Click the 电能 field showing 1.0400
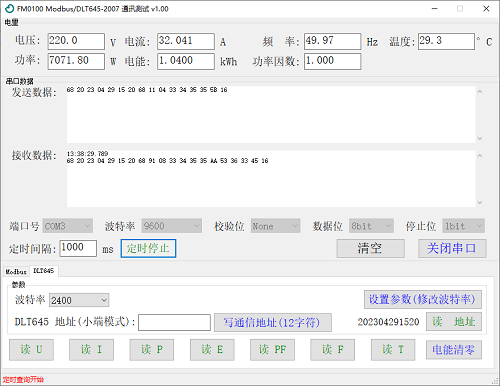This screenshot has width=500, height=386. click(x=186, y=61)
